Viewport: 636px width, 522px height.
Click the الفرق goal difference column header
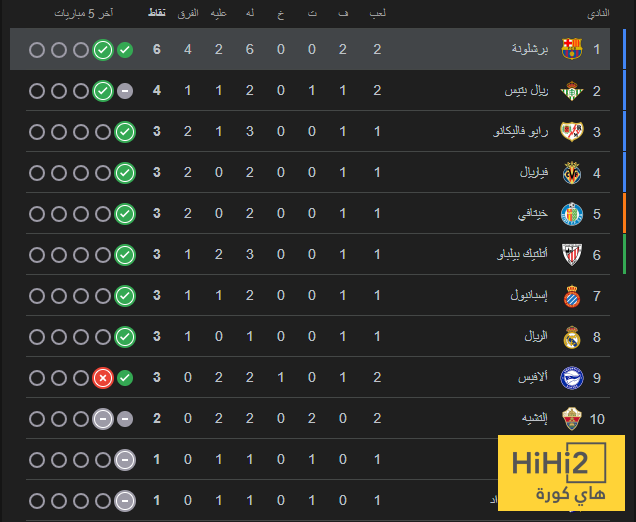click(x=187, y=13)
